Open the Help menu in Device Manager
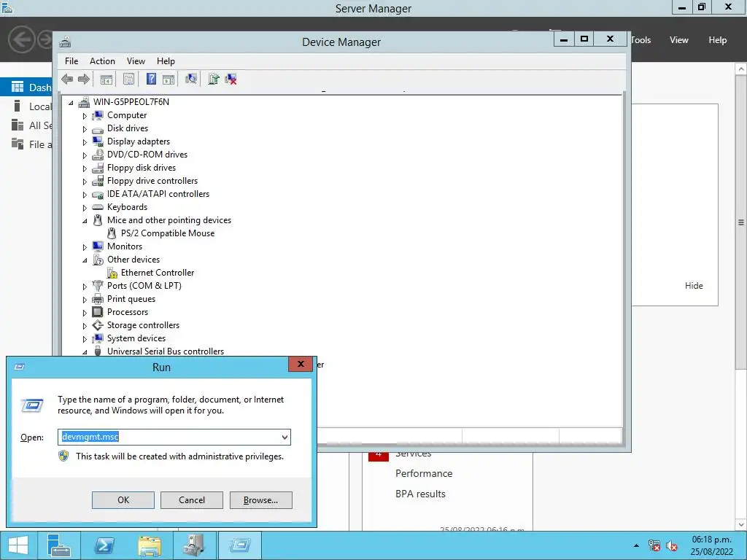 pos(166,61)
